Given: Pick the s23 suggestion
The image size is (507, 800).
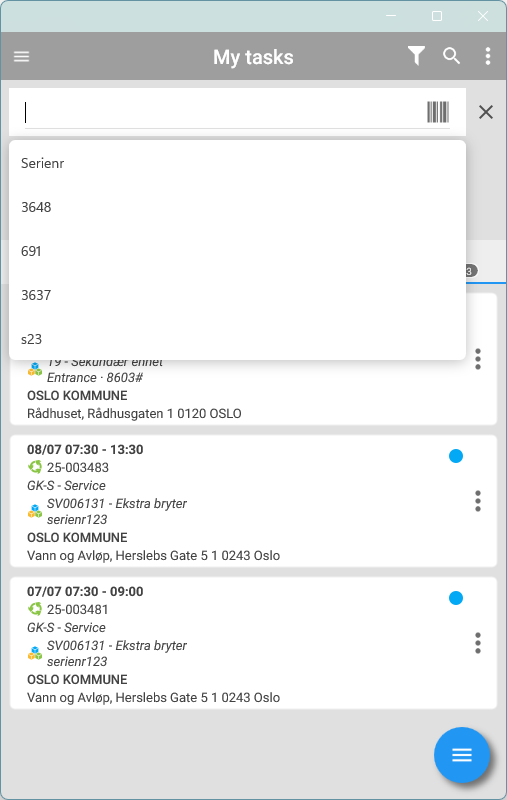Looking at the screenshot, I should click(237, 339).
